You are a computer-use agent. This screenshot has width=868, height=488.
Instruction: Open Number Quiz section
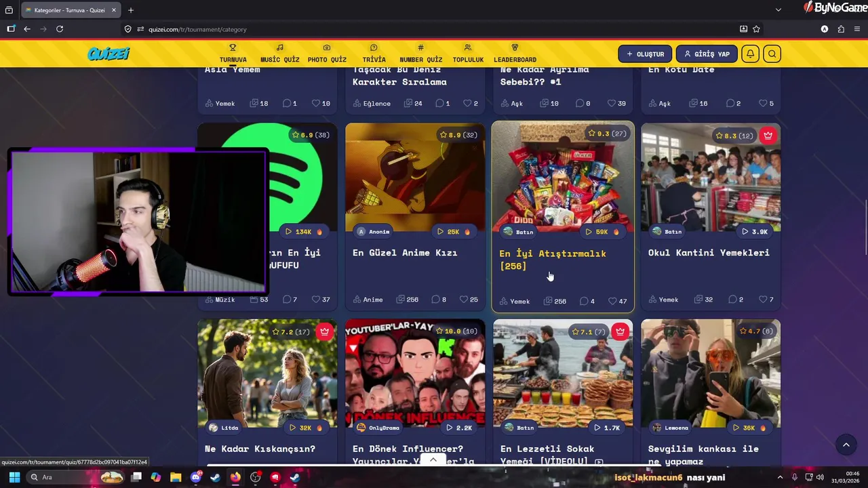[420, 54]
